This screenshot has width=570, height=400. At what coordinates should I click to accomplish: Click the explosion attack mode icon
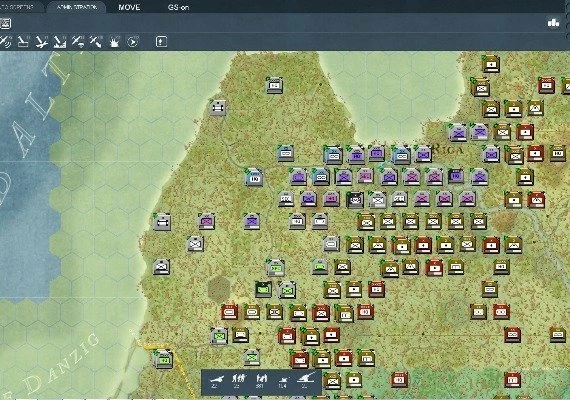pyautogui.click(x=115, y=42)
